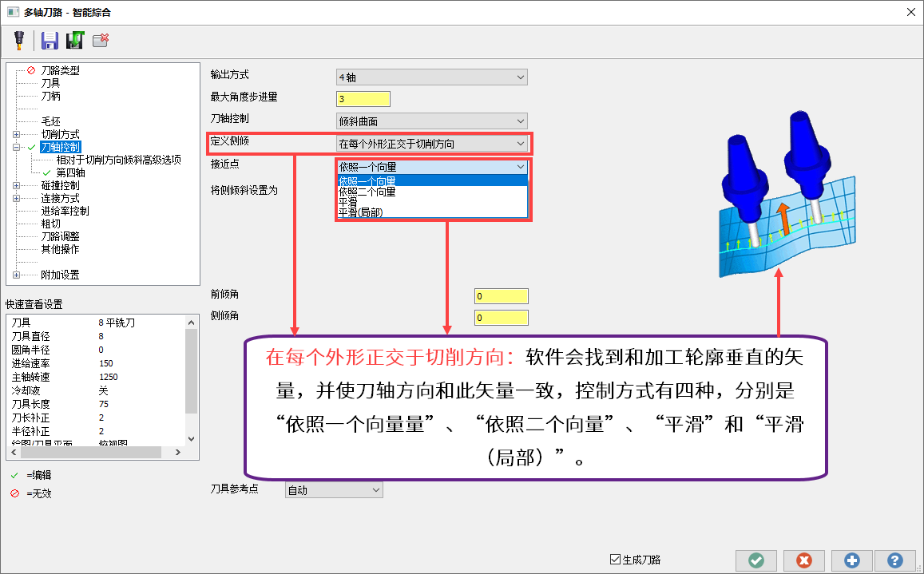Open 相对于切削方向倾斜高级选项 tree item
Screen dimensions: 924x574
[118, 160]
